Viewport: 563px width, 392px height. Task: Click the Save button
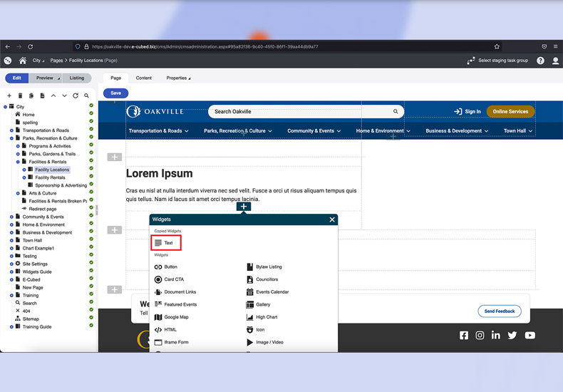click(115, 93)
